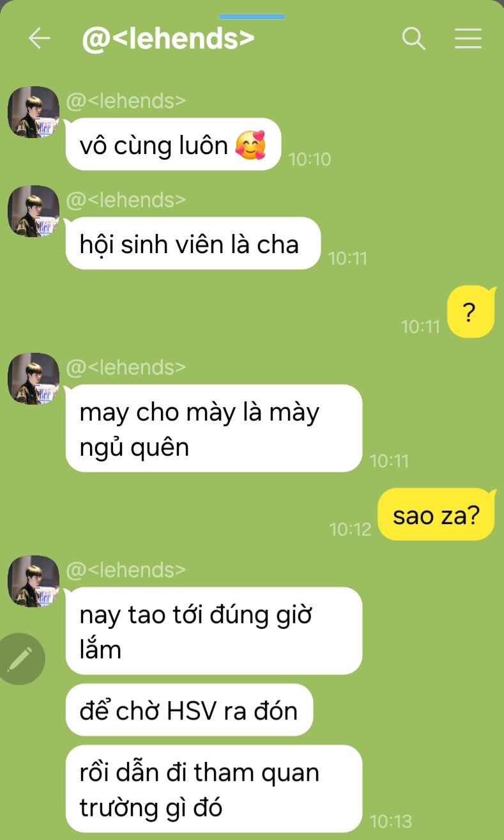The width and height of the screenshot is (504, 840).
Task: Select "nay tao tới đúng giờ lắm" bubble
Action: [214, 631]
